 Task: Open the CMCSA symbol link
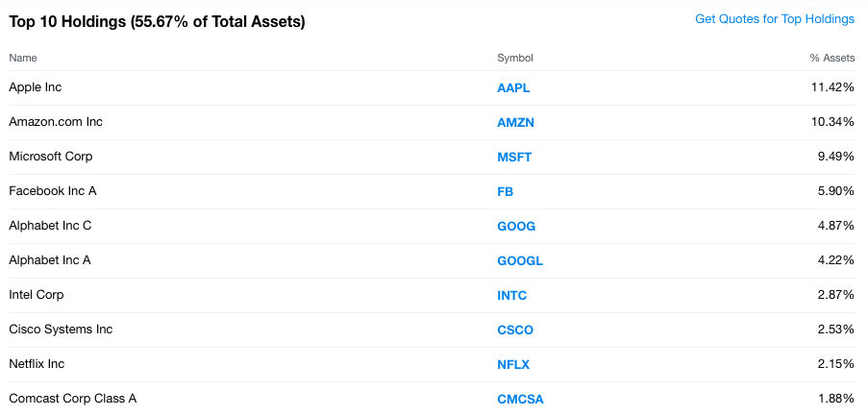coord(520,399)
